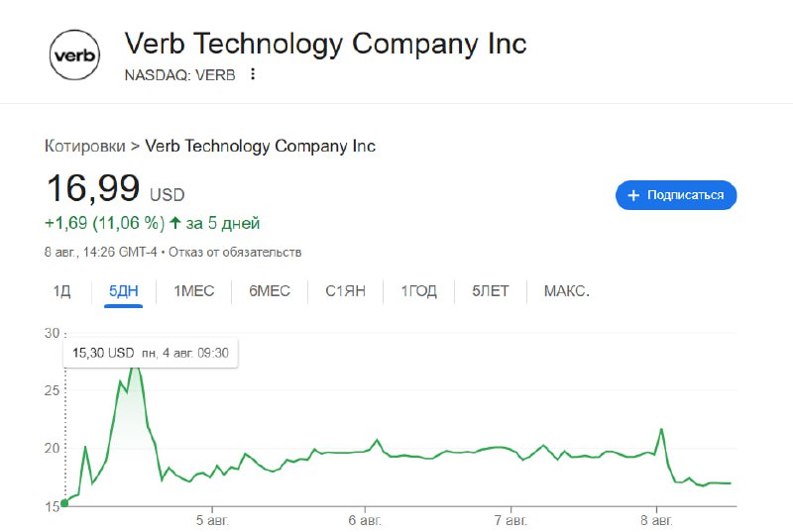Select the 5ЛЕТ time range tab
Screen dimensions: 793x532
(x=490, y=291)
